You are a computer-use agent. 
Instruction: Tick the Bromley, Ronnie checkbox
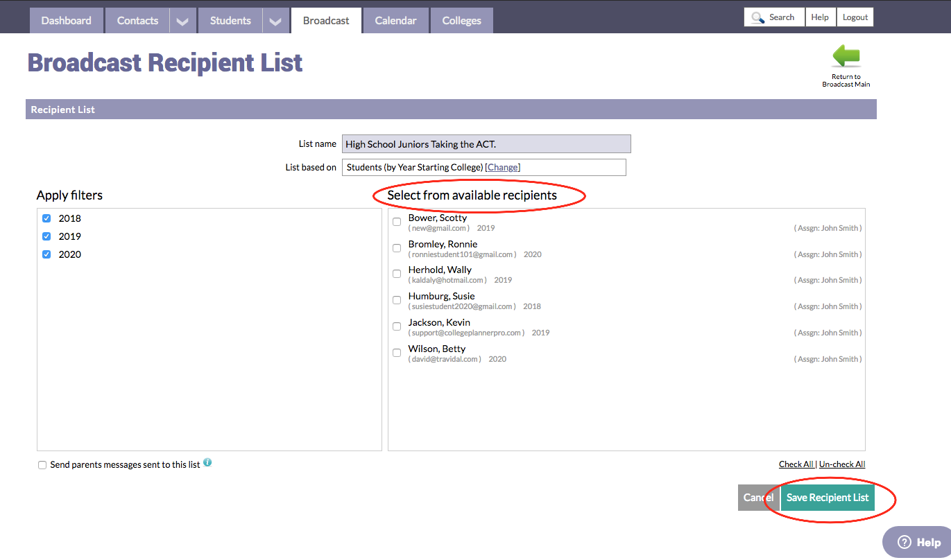pos(397,248)
